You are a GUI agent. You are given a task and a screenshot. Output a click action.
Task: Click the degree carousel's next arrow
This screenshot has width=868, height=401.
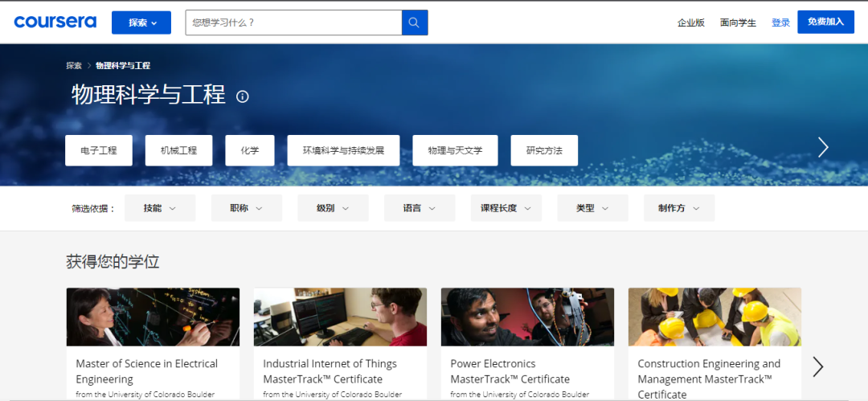point(818,366)
